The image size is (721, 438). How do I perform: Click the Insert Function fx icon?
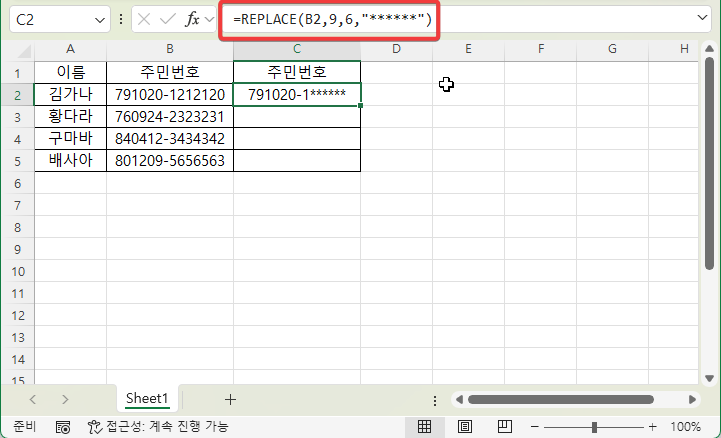(192, 19)
